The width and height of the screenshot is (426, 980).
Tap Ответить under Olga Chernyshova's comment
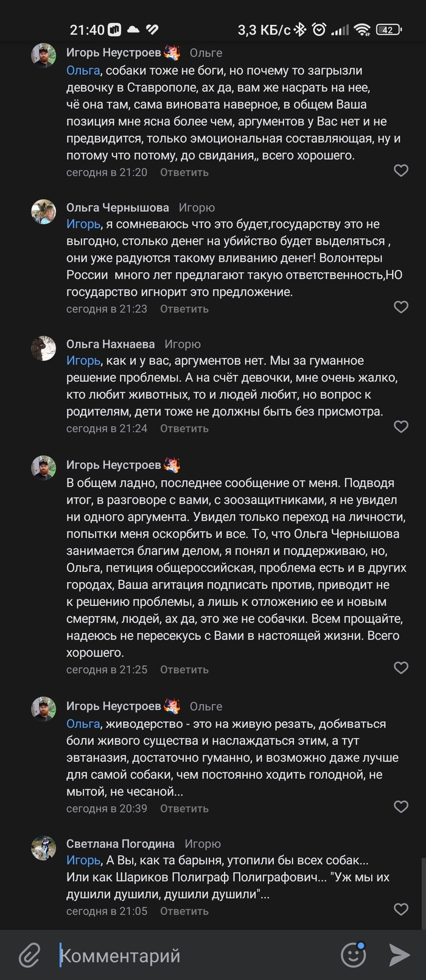click(184, 309)
